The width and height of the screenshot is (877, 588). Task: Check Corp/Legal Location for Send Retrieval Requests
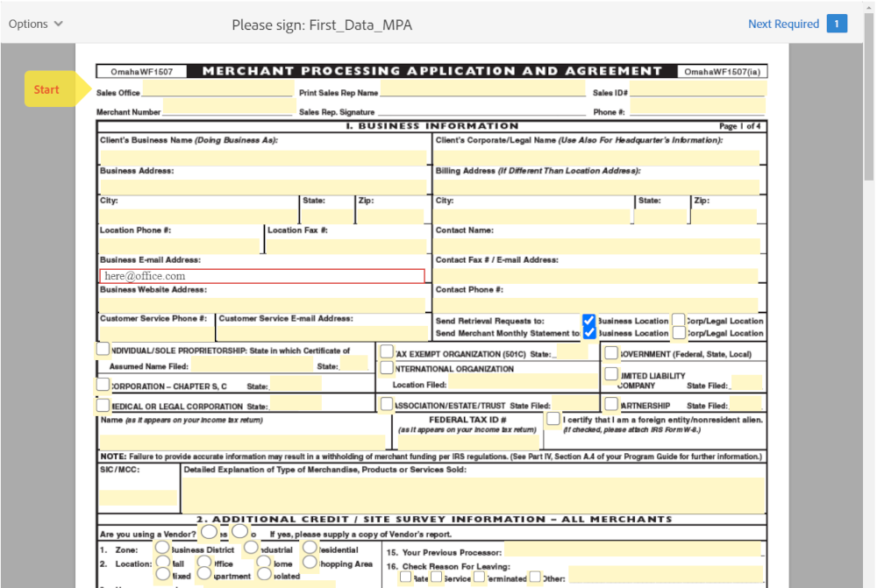[x=679, y=320]
